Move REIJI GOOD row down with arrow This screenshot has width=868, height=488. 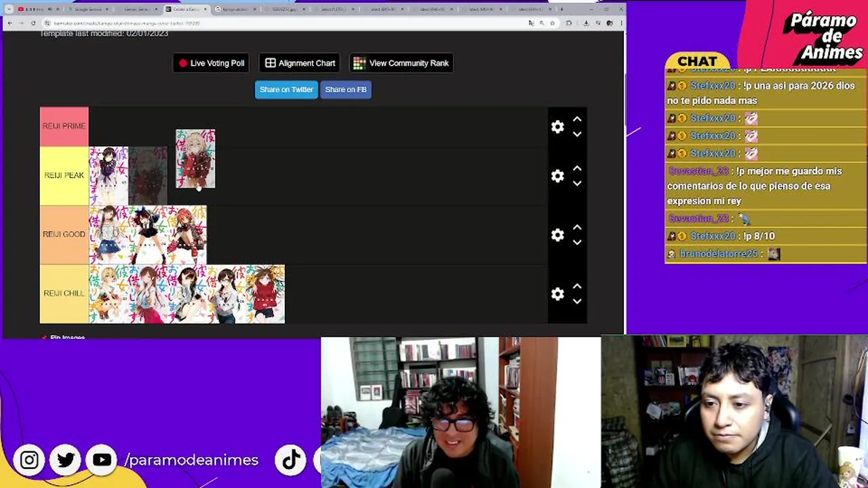click(577, 243)
